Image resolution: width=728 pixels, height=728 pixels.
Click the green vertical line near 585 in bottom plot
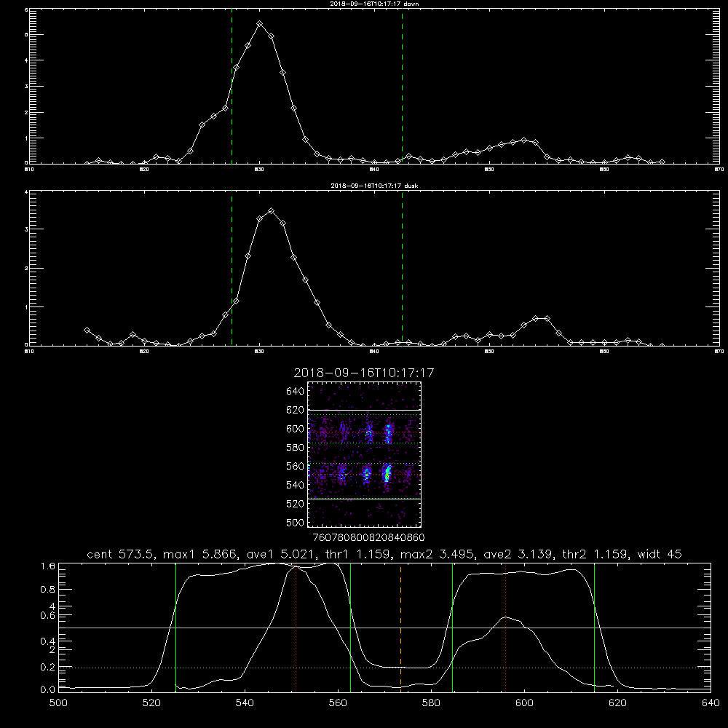coord(452,628)
